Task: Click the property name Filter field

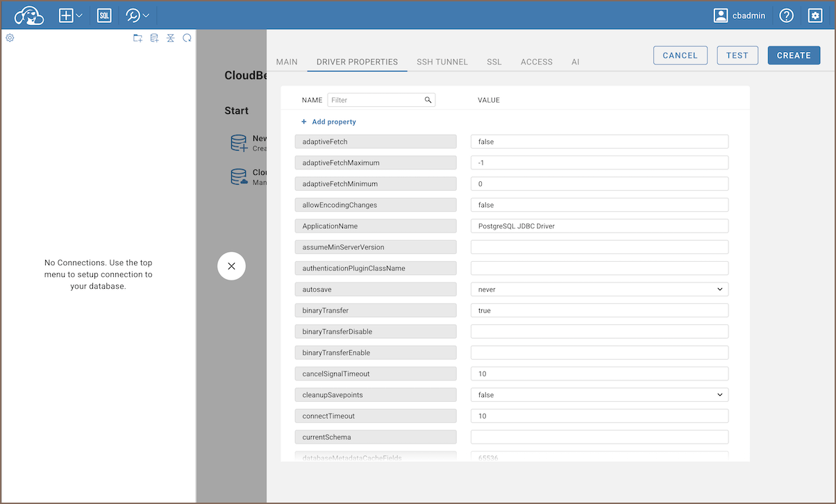Action: (x=376, y=100)
